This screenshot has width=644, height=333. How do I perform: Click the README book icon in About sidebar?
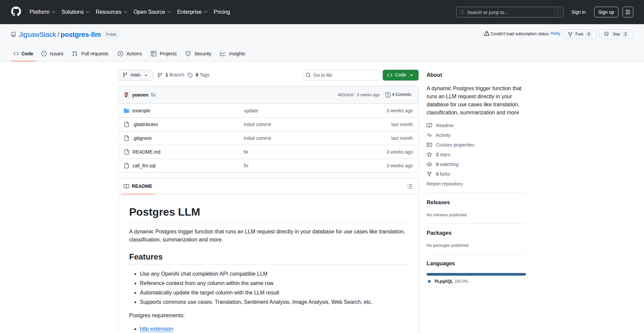point(429,125)
